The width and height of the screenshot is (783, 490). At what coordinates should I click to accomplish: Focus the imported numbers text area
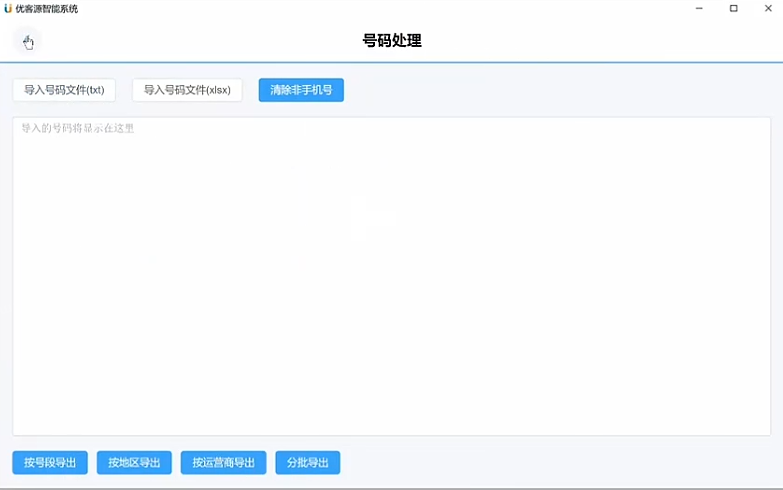pos(391,280)
